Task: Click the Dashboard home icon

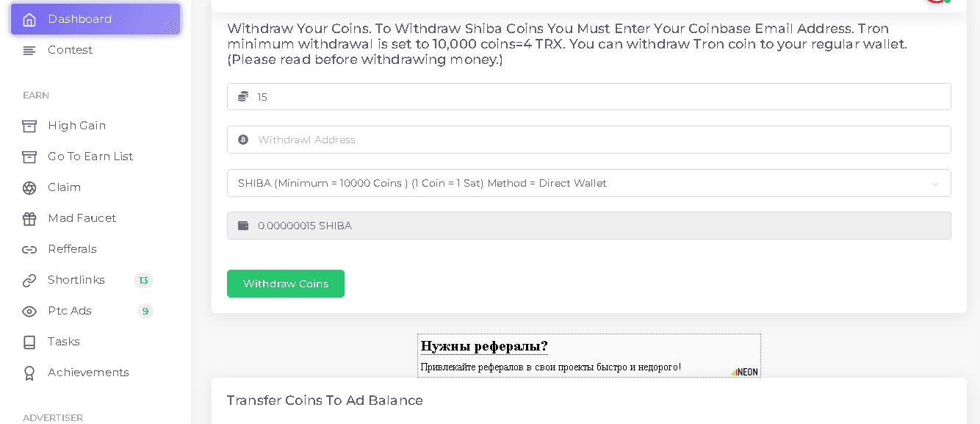Action: coord(29,19)
